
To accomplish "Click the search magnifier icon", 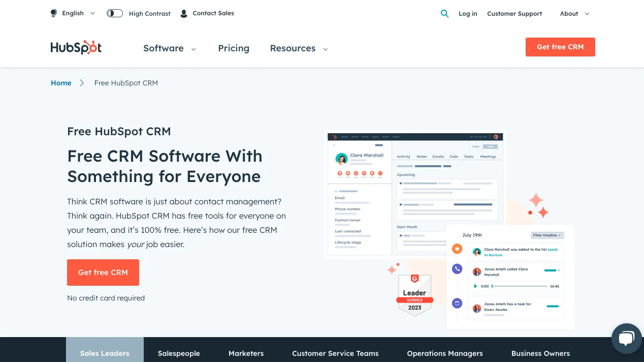I will [444, 14].
